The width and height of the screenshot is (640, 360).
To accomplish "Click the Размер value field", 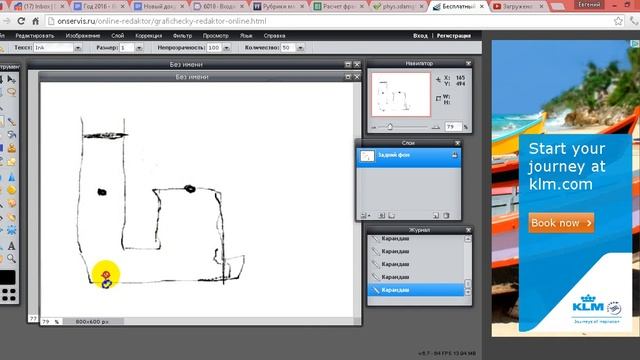I will click(127, 48).
